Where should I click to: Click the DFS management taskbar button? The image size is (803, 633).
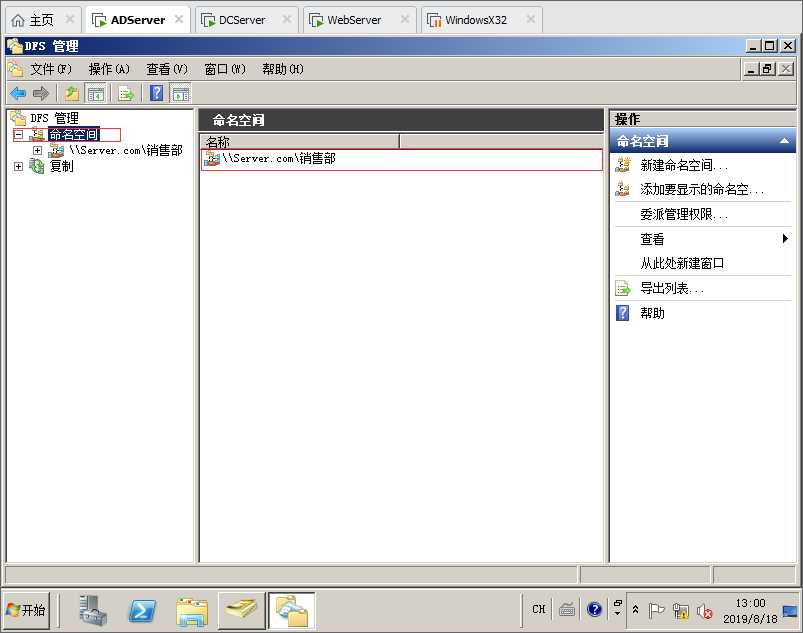click(292, 610)
